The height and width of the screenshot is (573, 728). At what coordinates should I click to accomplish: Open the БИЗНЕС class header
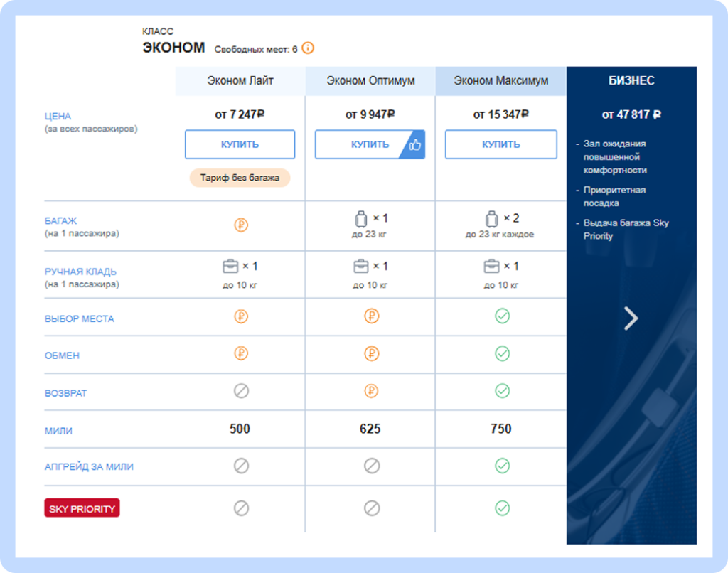[631, 81]
